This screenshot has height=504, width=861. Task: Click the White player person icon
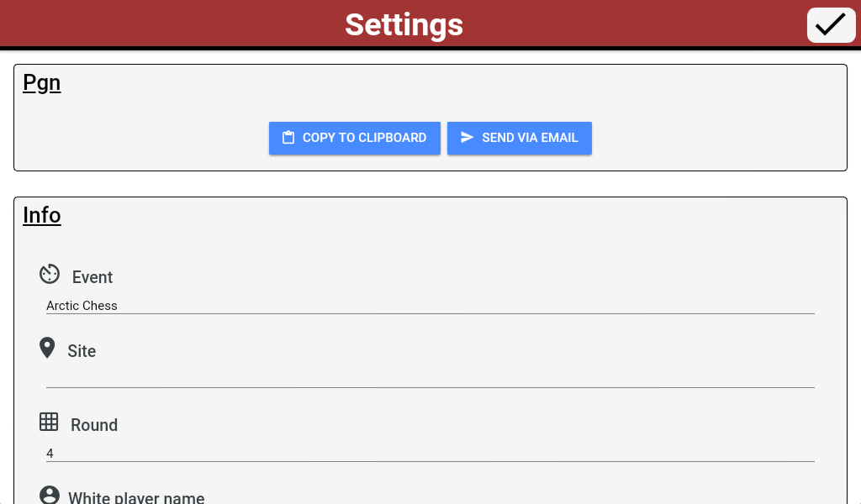pyautogui.click(x=50, y=495)
